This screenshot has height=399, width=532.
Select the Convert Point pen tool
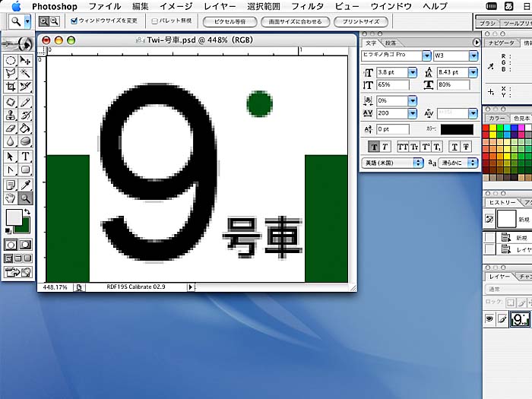11,169
